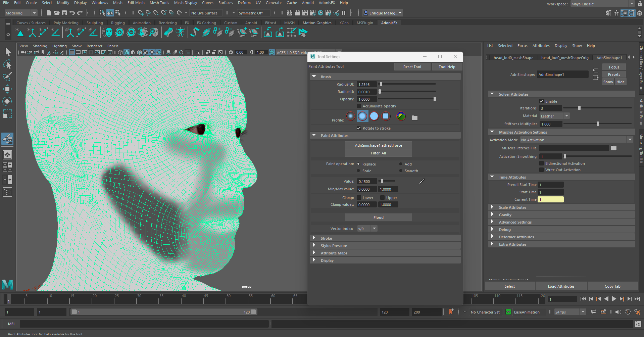This screenshot has height=337, width=644.
Task: Pick the last-used image brush profile
Action: click(x=401, y=116)
